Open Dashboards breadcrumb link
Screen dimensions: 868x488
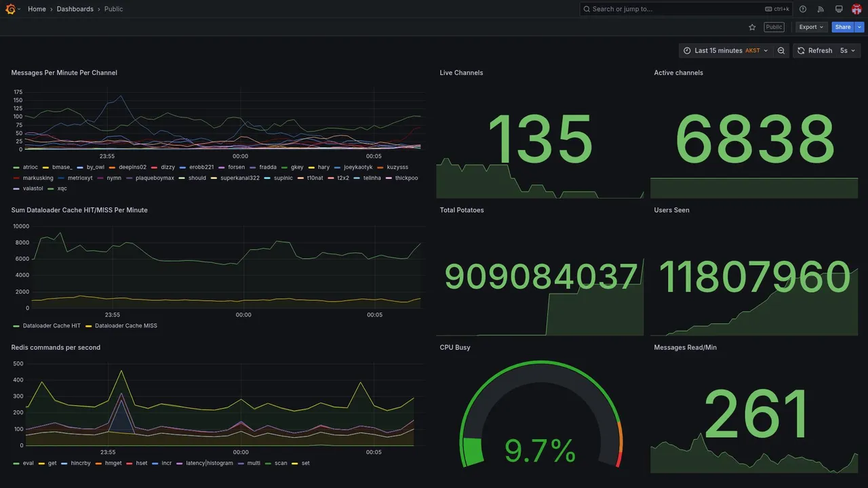coord(75,9)
